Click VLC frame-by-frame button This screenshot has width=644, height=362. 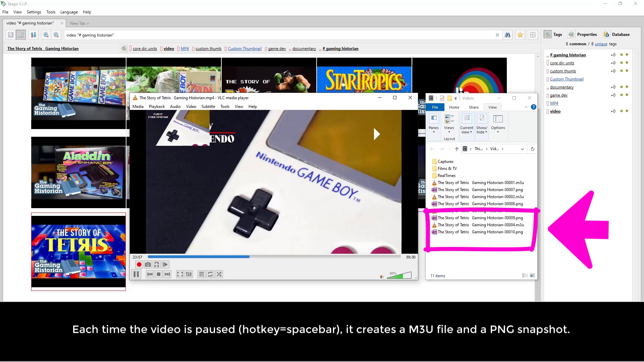(165, 264)
